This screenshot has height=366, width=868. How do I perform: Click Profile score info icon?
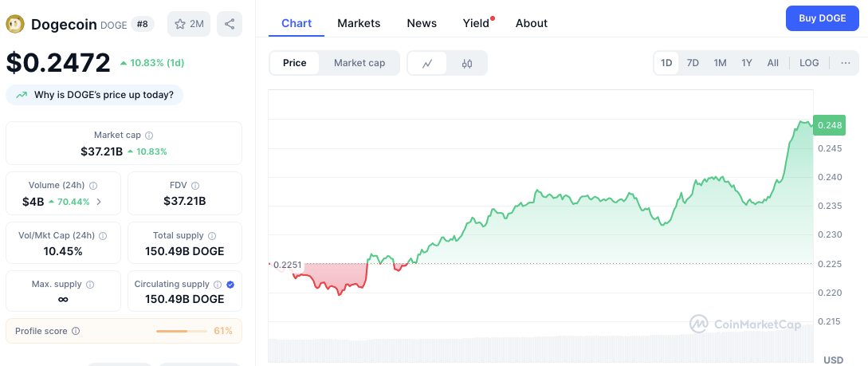pos(76,331)
